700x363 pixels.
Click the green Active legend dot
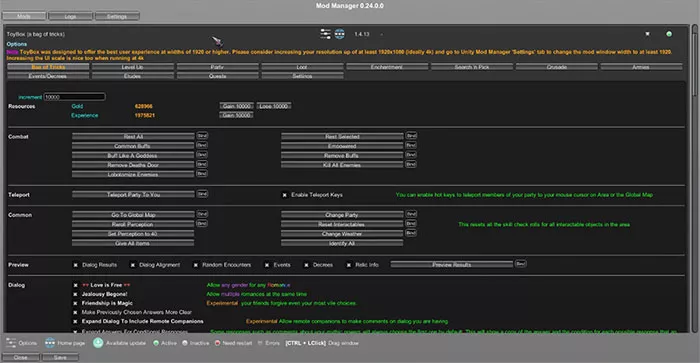click(x=156, y=343)
